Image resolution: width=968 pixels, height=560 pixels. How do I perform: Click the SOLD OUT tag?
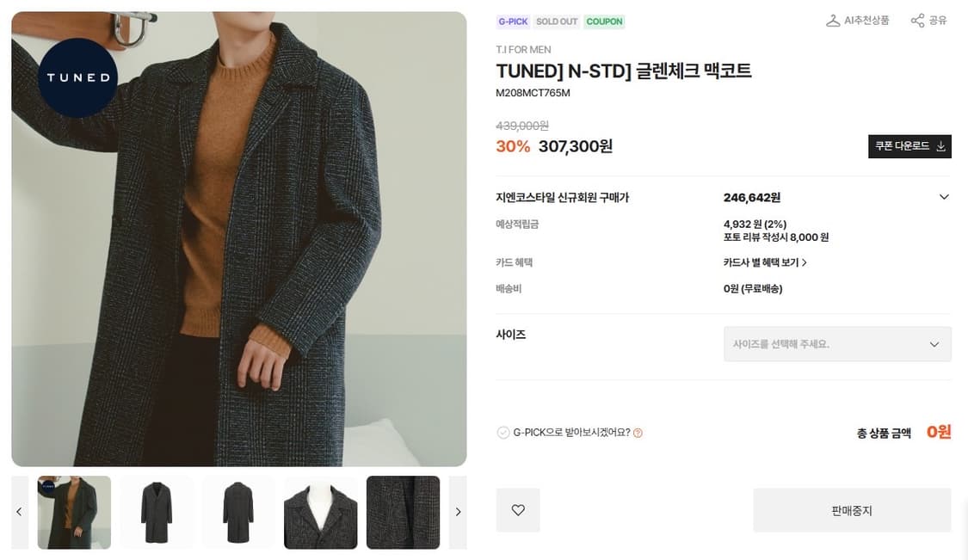coord(557,21)
